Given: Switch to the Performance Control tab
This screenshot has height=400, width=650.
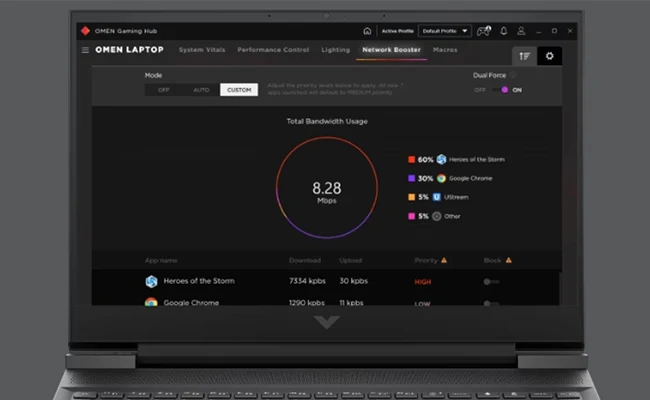Looking at the screenshot, I should [x=273, y=50].
